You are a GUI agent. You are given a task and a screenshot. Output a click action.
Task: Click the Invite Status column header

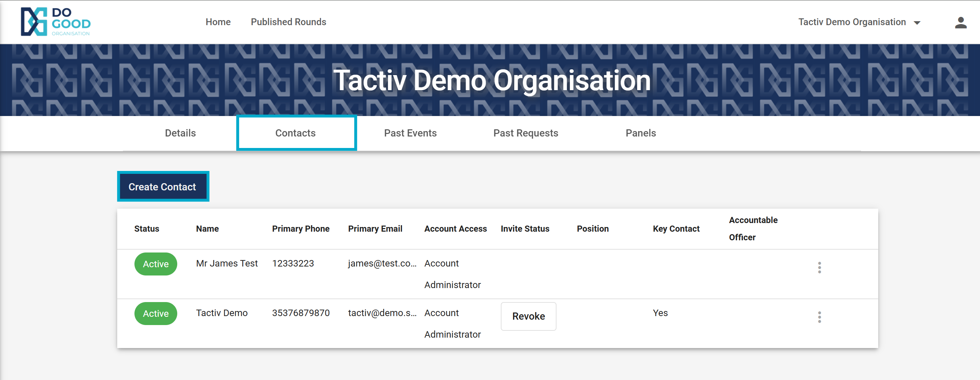pos(525,229)
